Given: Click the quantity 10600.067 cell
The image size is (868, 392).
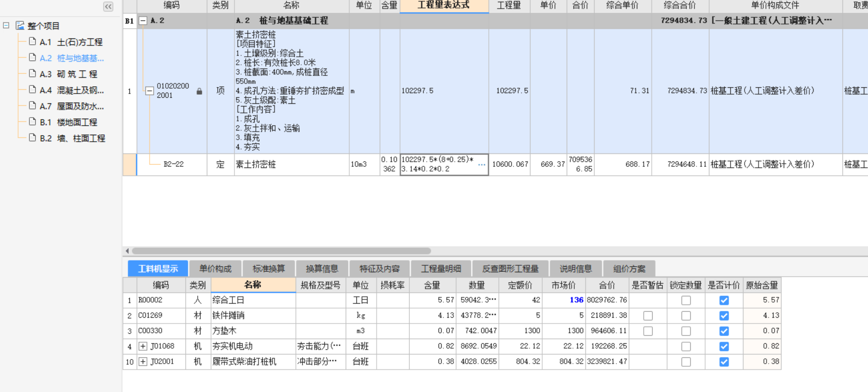Looking at the screenshot, I should point(510,165).
